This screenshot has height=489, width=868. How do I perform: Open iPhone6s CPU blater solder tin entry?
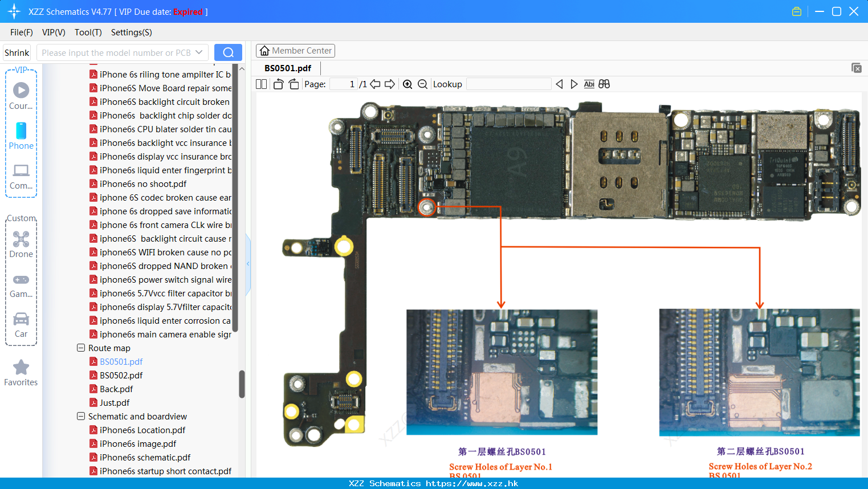pos(165,129)
